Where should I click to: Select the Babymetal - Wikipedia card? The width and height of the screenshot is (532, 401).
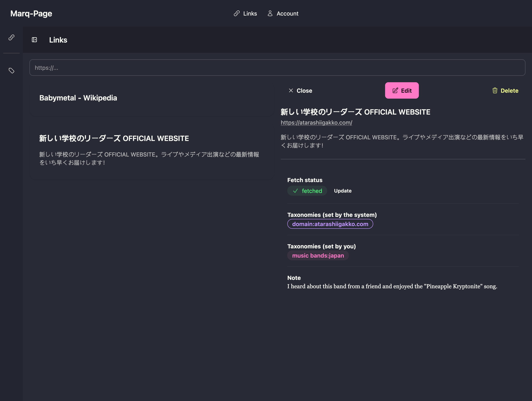152,99
